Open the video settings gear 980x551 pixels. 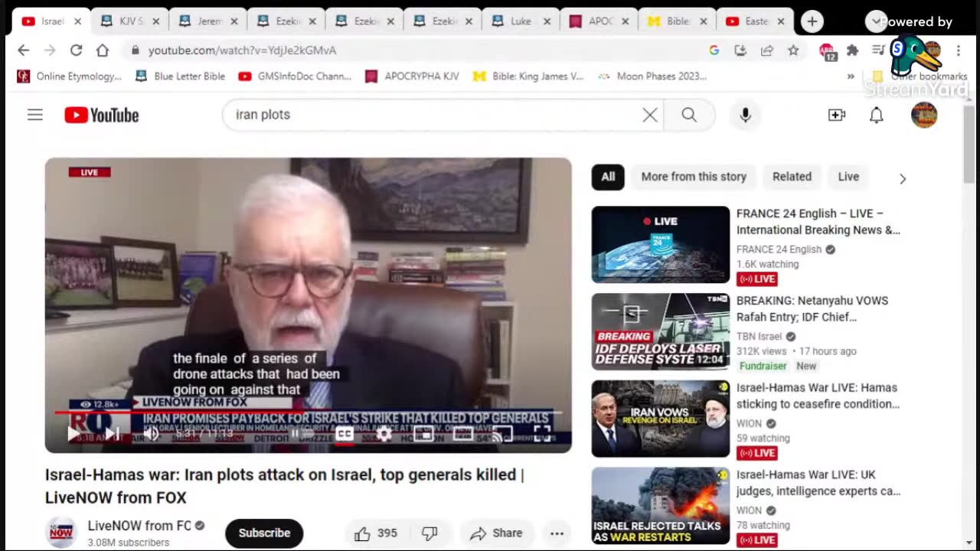[384, 434]
